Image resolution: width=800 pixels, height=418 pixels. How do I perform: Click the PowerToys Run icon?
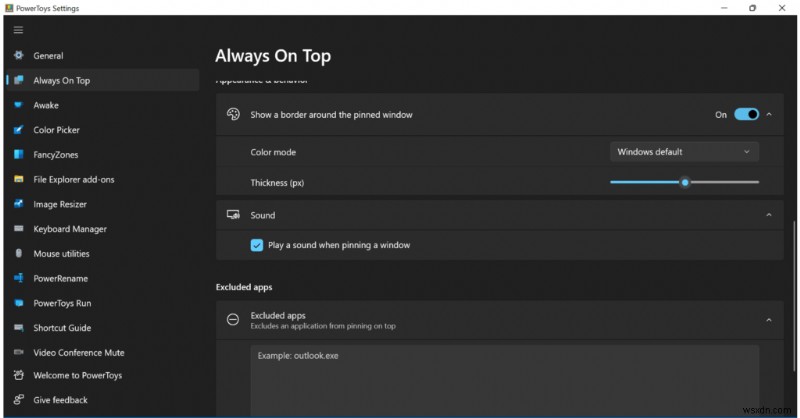click(x=19, y=303)
